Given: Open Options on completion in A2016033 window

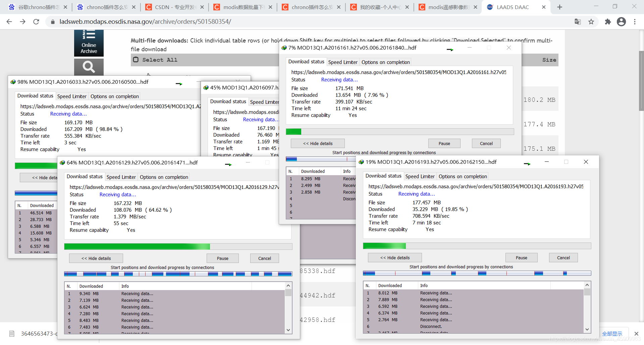Looking at the screenshot, I should click(x=114, y=96).
